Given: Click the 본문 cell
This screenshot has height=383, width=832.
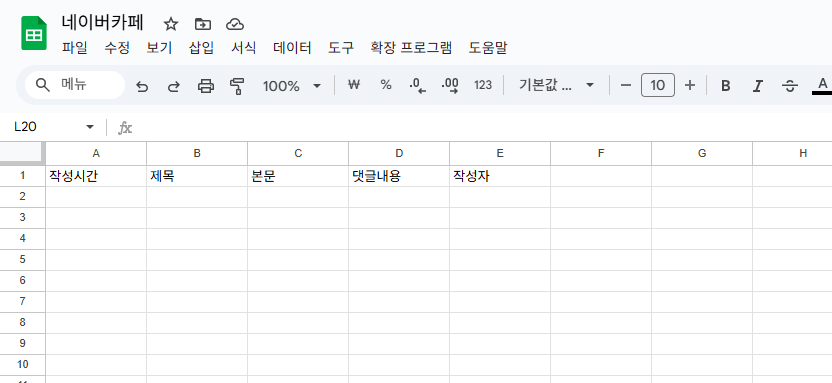Looking at the screenshot, I should pyautogui.click(x=298, y=176).
